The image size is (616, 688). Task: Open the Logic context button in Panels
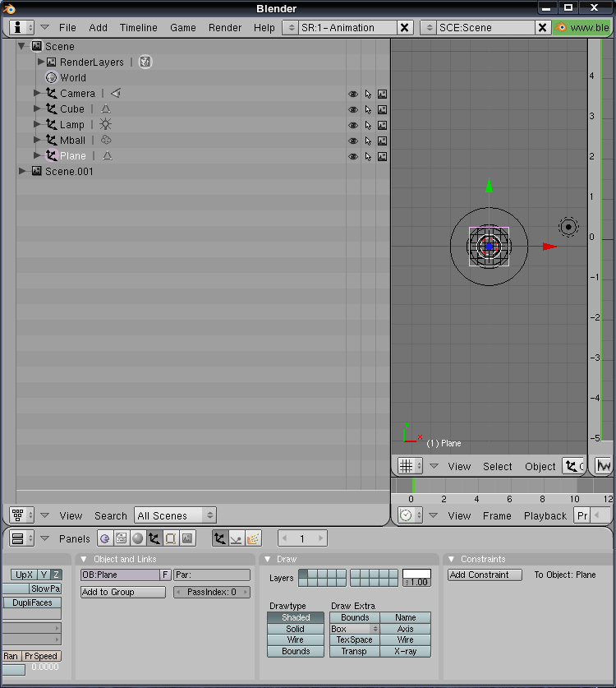[105, 538]
